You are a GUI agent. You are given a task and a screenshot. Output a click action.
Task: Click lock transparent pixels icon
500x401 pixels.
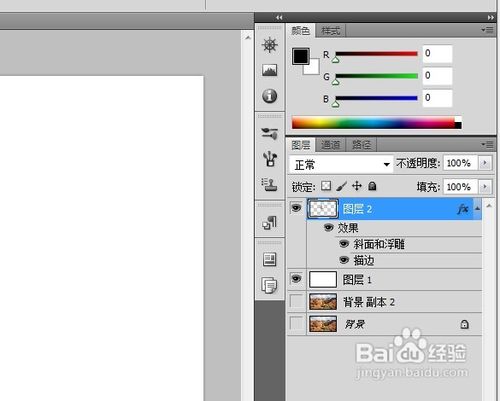[x=326, y=186]
